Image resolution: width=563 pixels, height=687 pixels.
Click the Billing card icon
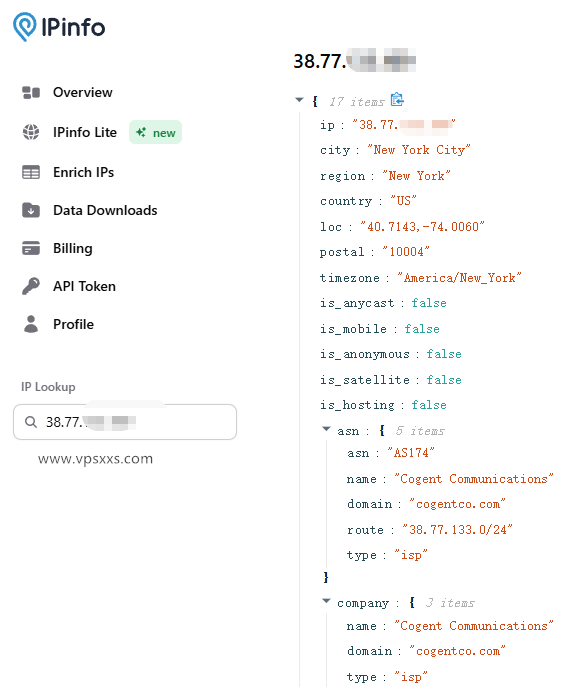[31, 248]
